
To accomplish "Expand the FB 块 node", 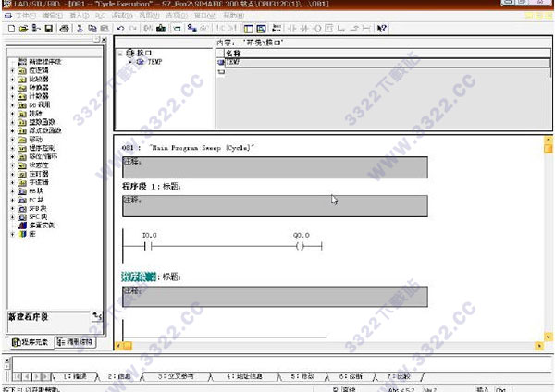I will click(12, 191).
